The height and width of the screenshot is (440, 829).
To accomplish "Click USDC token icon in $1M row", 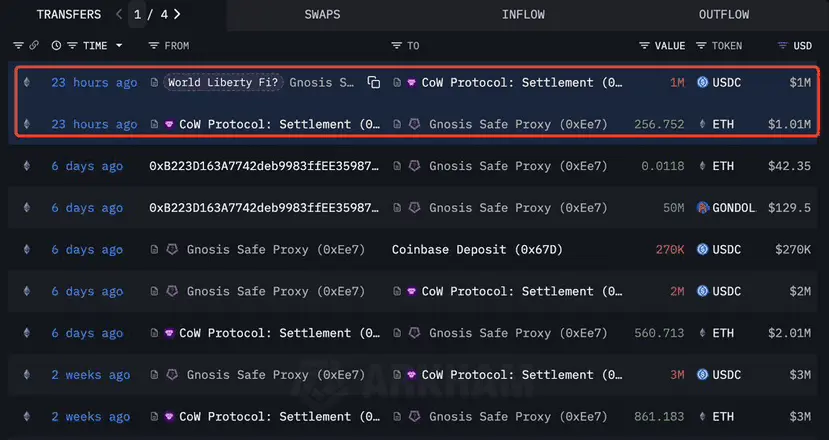I will 702,82.
